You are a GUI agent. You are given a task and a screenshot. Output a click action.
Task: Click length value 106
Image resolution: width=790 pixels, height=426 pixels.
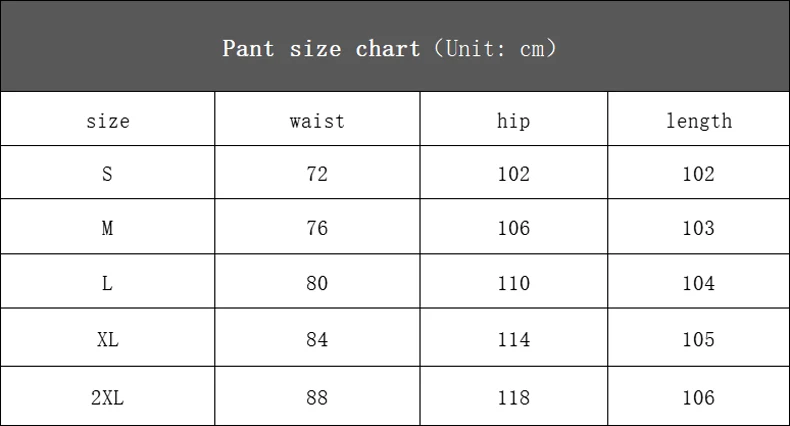pos(699,398)
